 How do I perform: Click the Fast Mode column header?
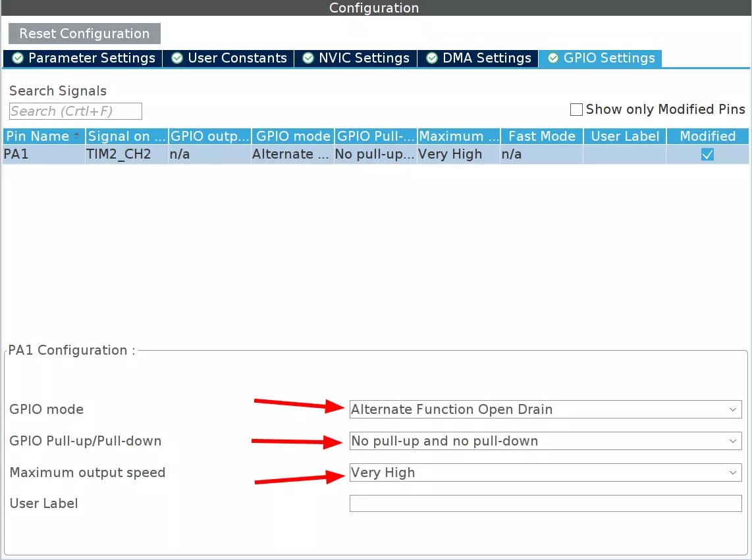(542, 136)
